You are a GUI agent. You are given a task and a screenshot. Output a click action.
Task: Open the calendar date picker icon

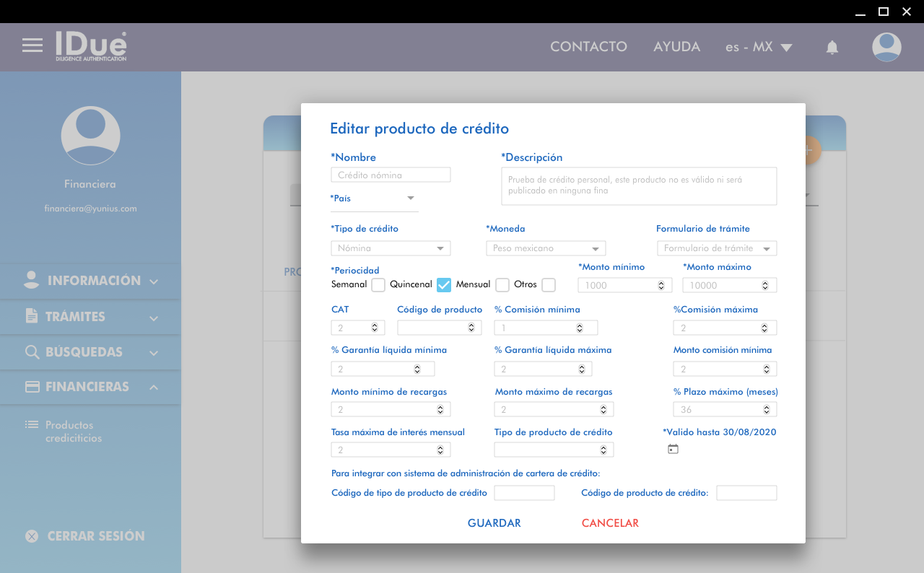[x=673, y=449]
